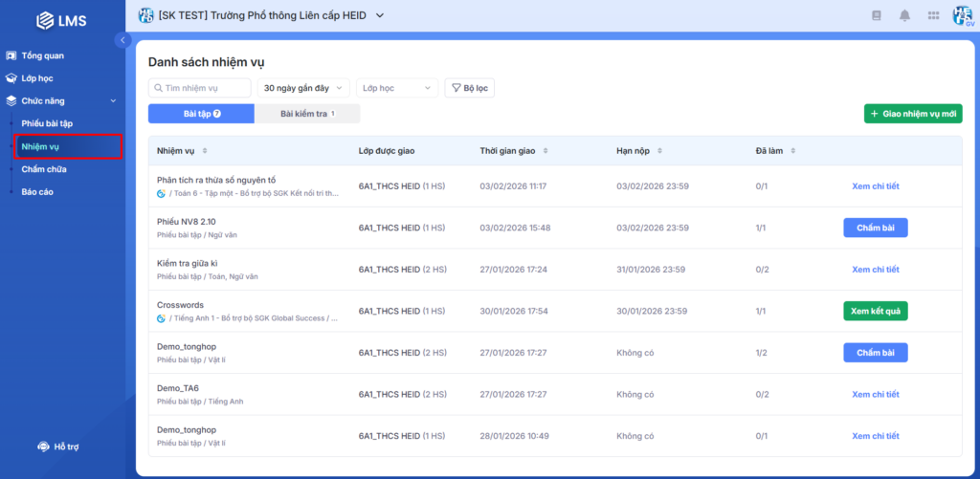Expand the school selector dropdown
This screenshot has height=479, width=980.
tap(379, 15)
